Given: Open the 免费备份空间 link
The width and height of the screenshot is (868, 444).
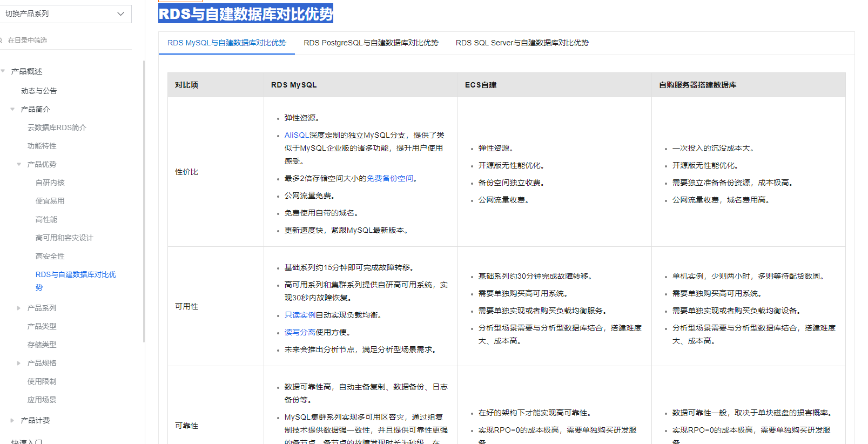Looking at the screenshot, I should [x=390, y=178].
